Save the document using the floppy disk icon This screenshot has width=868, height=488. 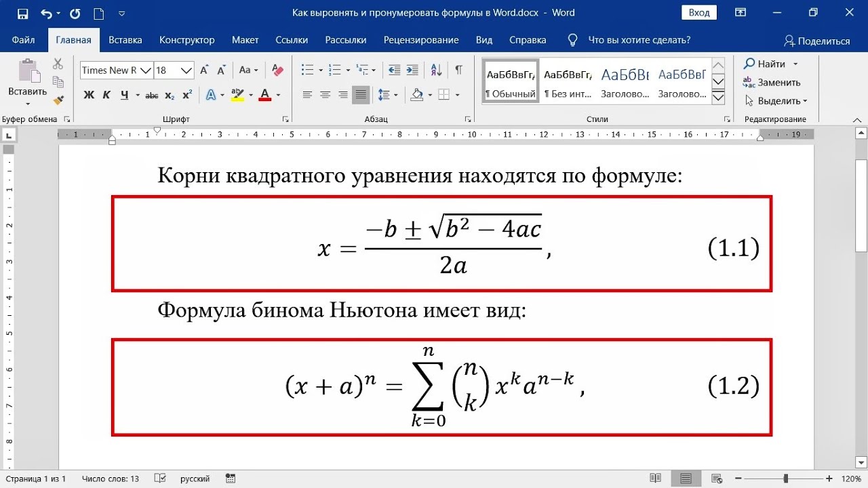(x=22, y=13)
